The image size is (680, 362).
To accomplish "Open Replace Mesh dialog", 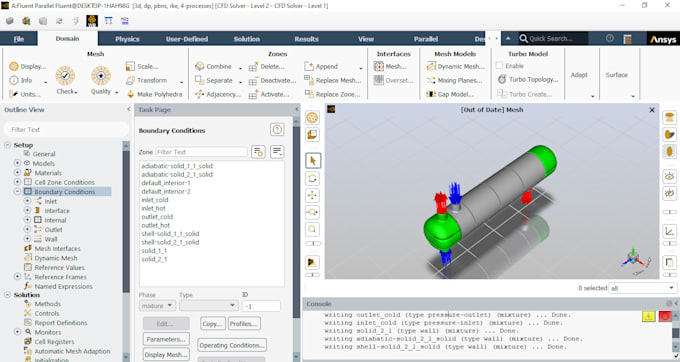I will (x=333, y=80).
